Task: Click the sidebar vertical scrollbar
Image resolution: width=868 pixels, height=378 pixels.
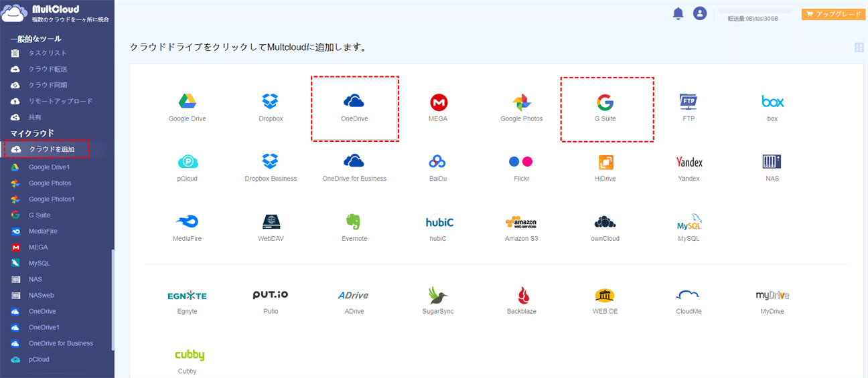Action: pos(113,300)
